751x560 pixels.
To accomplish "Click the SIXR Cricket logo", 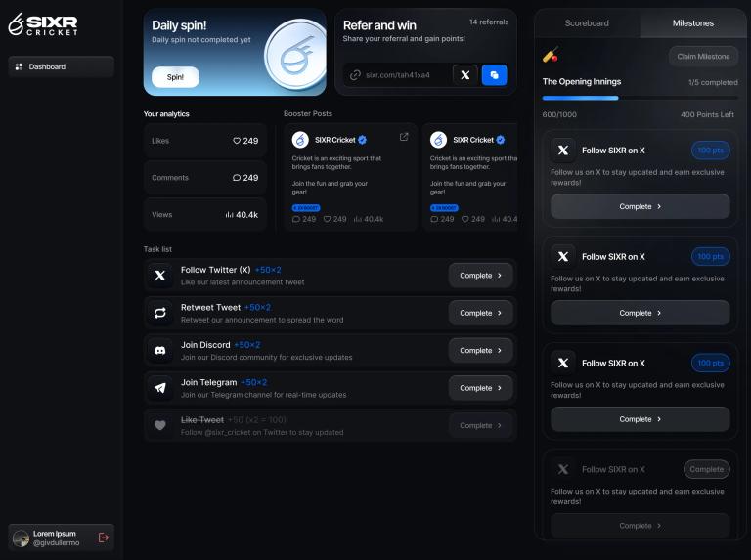I will [x=43, y=24].
